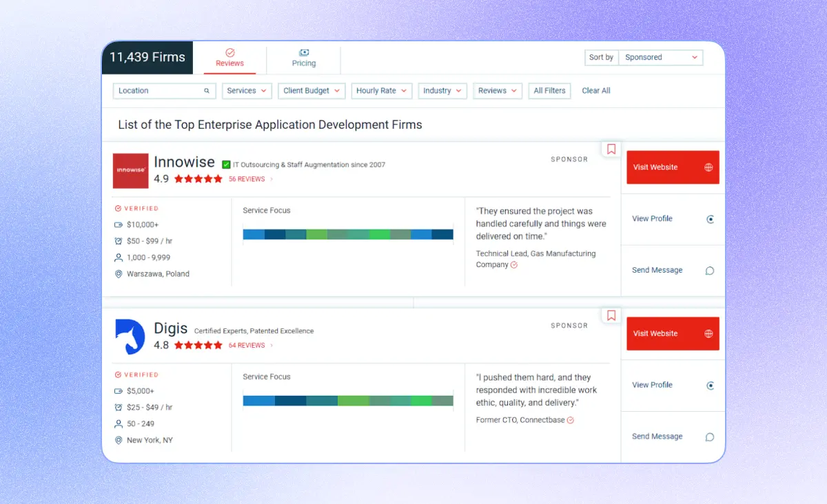The image size is (827, 504).
Task: Click Digis $5,000+ budget icon
Action: 119,391
